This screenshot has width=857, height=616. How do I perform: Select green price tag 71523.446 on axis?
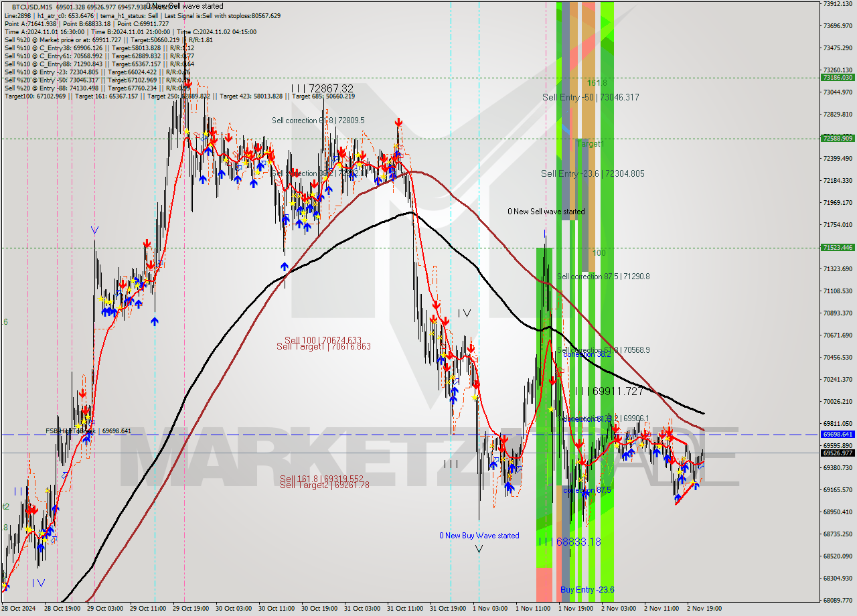(837, 248)
